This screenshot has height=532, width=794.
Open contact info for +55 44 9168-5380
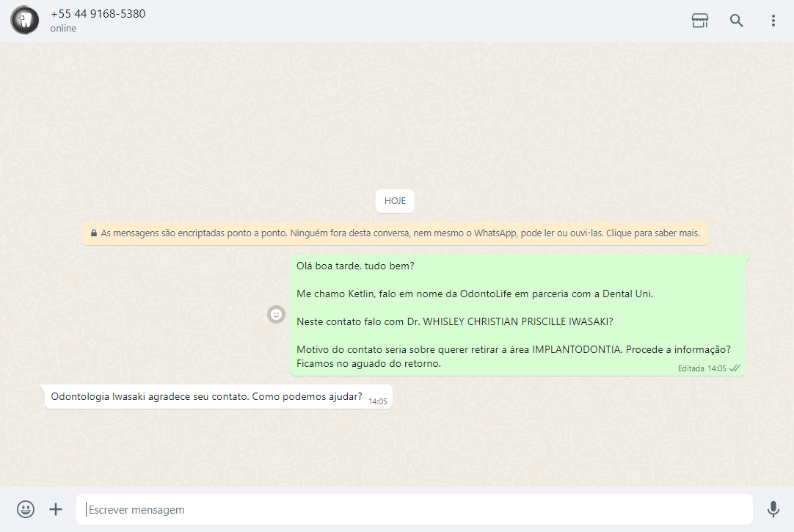(x=98, y=14)
